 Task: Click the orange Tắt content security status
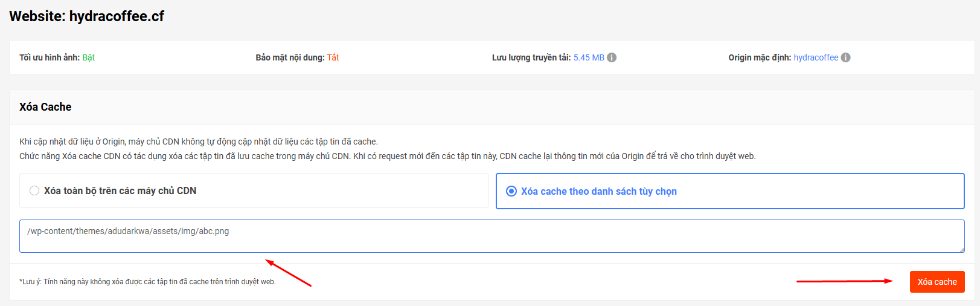(x=333, y=57)
